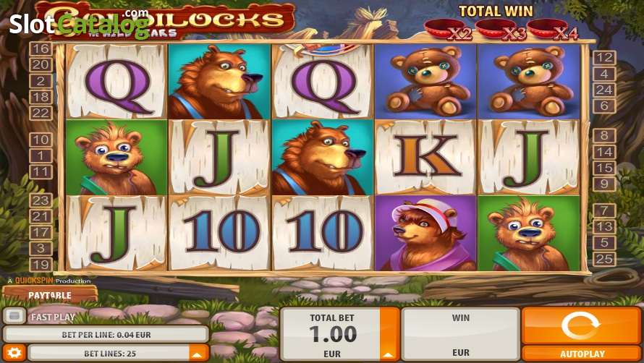Select payline number 25 indicator

pyautogui.click(x=604, y=259)
